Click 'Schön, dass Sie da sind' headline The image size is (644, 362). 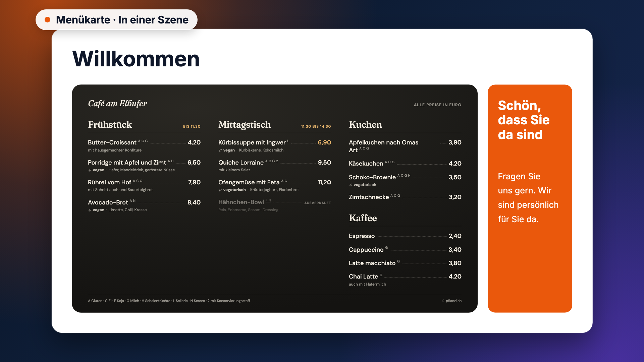(524, 120)
